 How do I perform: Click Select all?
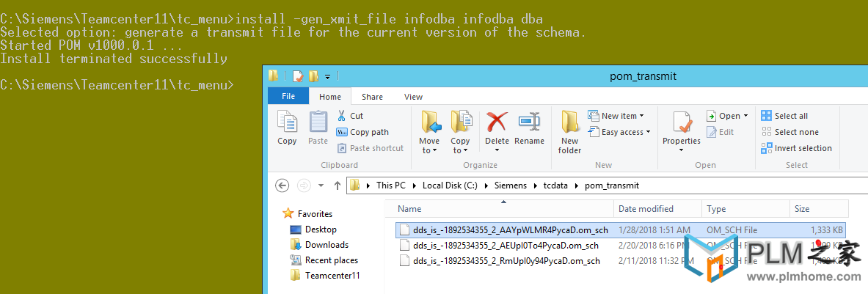[x=784, y=116]
